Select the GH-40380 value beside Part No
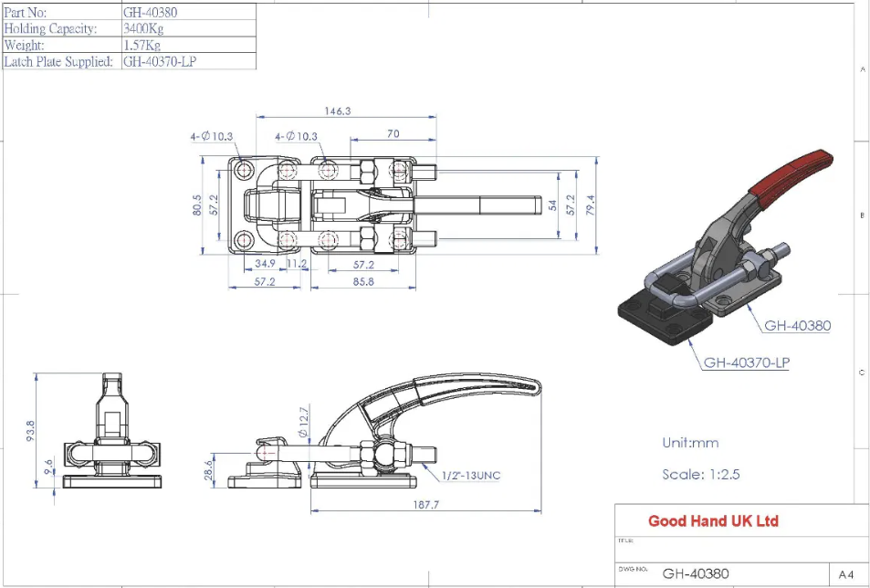870x588 pixels. [151, 12]
